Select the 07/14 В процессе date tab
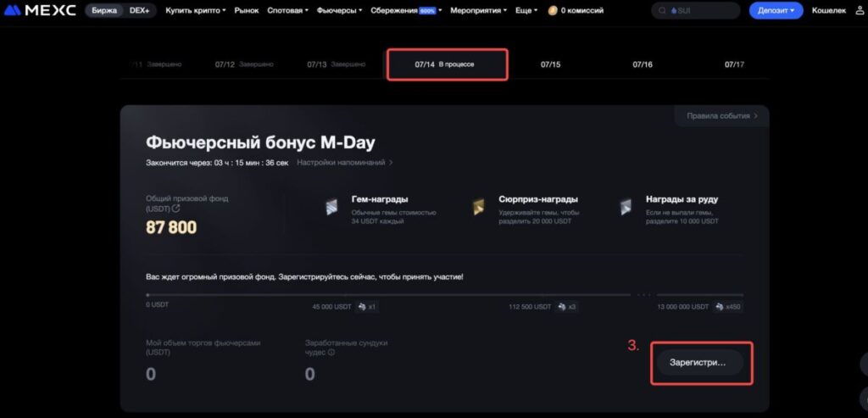The width and height of the screenshot is (868, 418). point(447,64)
